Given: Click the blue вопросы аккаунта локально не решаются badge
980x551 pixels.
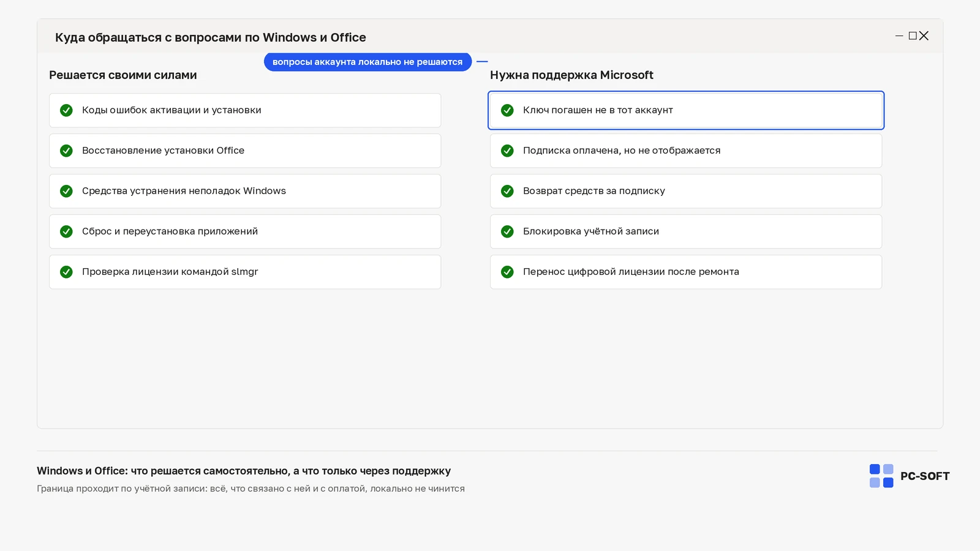Looking at the screenshot, I should pyautogui.click(x=367, y=62).
